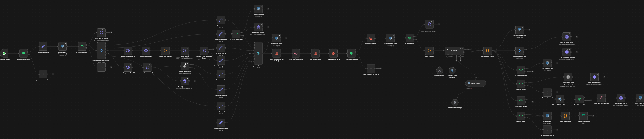Open the Audio: download HTTP node
The height and width of the screenshot is (139, 644).
147,67
